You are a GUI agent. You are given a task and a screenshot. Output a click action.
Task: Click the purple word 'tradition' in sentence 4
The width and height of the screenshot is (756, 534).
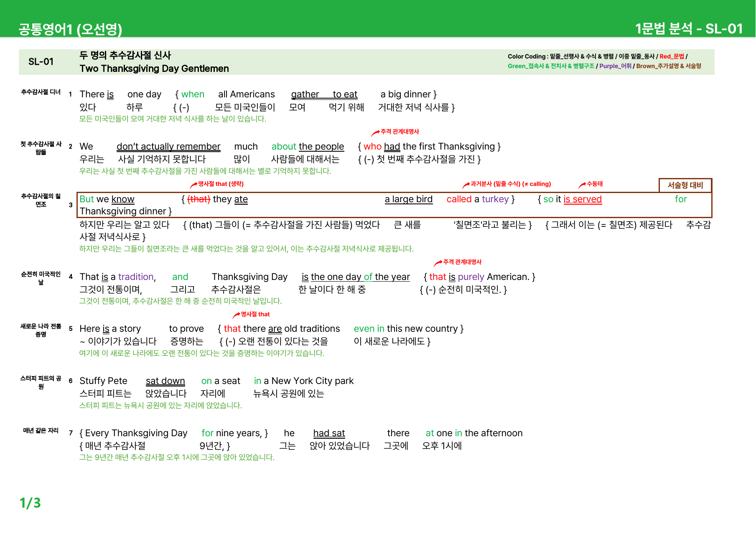click(136, 277)
